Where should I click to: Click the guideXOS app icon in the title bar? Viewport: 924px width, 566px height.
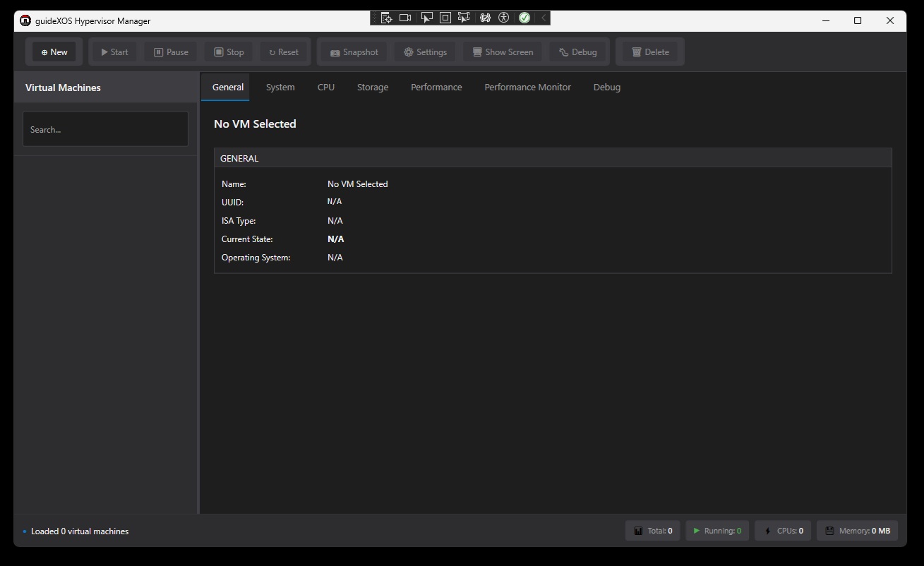coord(25,20)
